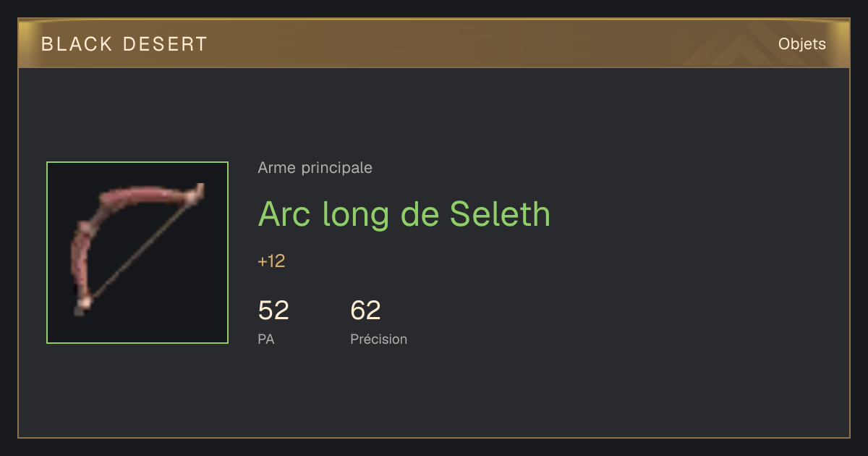Click the upper tip of the longbow

pos(197,193)
